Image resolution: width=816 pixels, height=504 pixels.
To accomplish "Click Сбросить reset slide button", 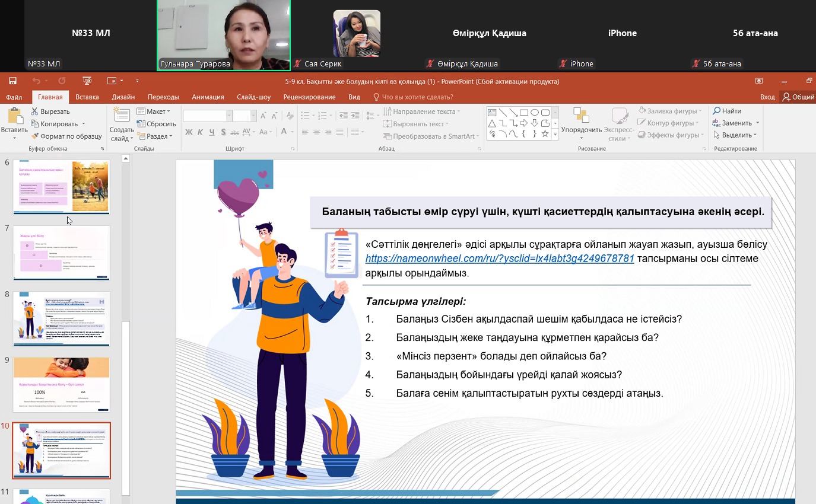I will pyautogui.click(x=156, y=124).
